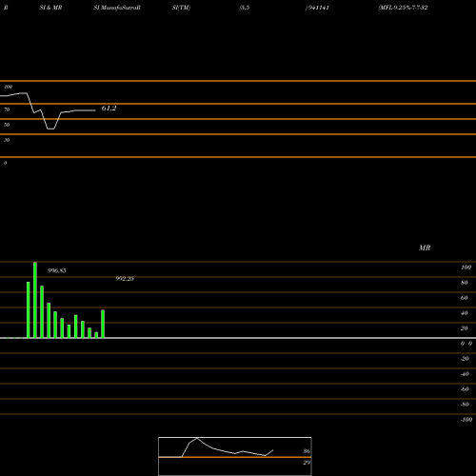Screen dimensions: 476x476
Task: Click the 36 value in mini chart
Action: pyautogui.click(x=307, y=451)
